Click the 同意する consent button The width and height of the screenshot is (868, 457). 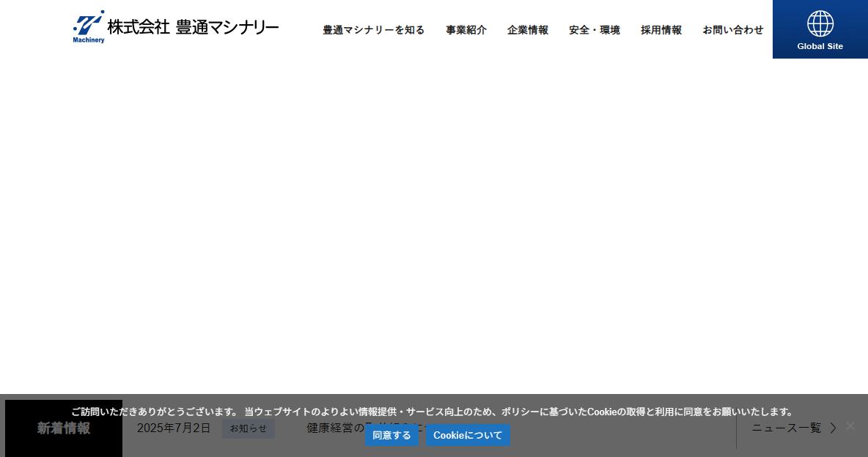[391, 436]
